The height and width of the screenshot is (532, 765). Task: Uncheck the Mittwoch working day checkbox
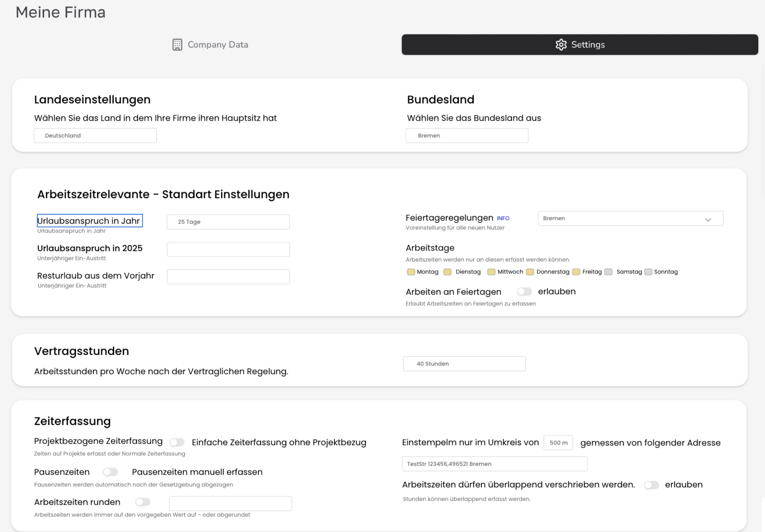[x=491, y=272]
